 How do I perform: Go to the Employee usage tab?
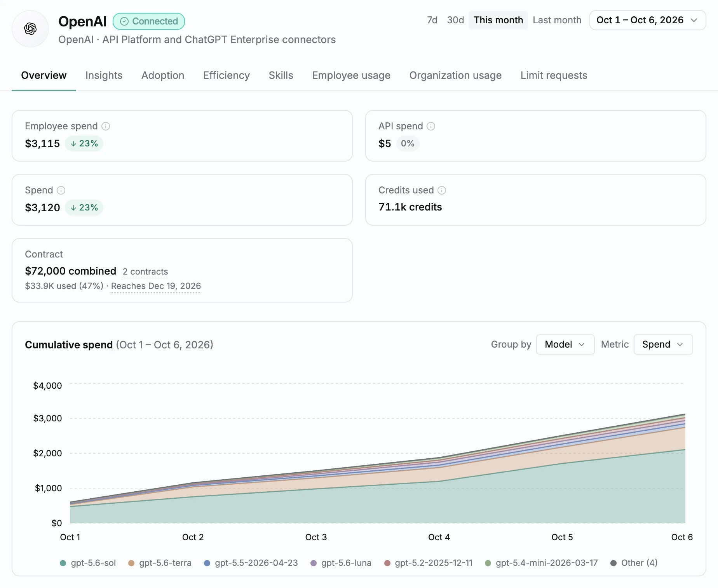coord(351,75)
